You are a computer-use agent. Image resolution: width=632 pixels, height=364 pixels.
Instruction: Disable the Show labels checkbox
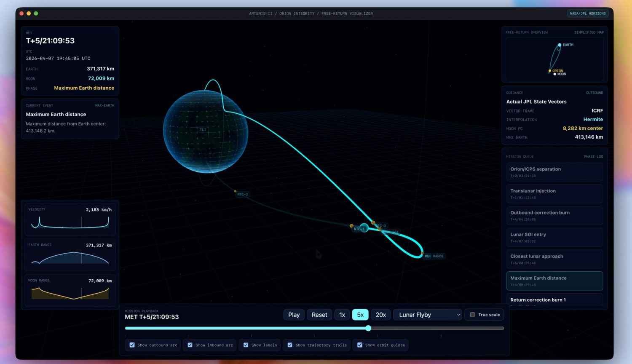click(x=246, y=345)
